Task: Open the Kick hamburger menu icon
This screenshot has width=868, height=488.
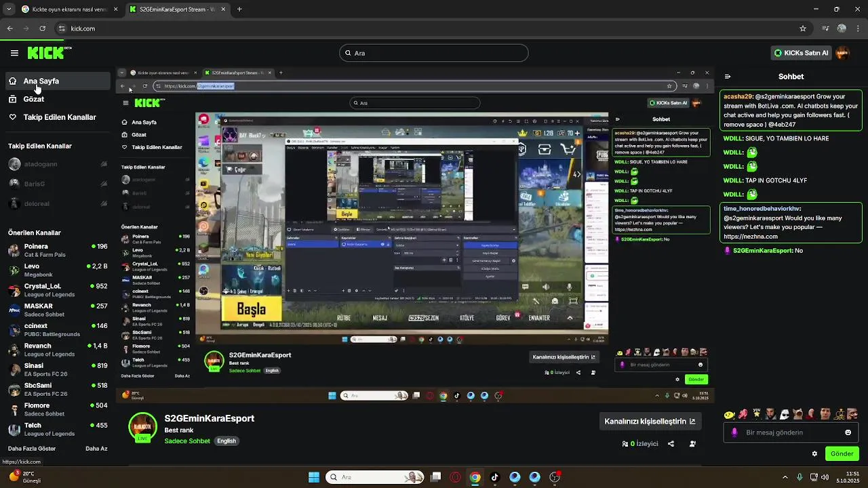Action: coord(14,53)
